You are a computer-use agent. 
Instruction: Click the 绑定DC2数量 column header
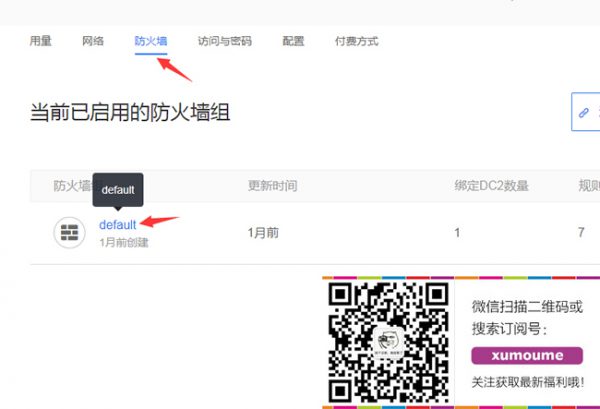click(x=491, y=186)
